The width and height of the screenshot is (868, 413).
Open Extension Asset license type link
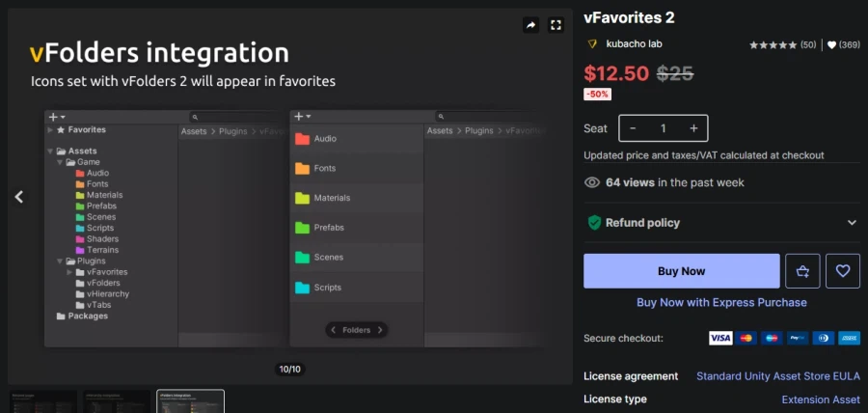[821, 399]
